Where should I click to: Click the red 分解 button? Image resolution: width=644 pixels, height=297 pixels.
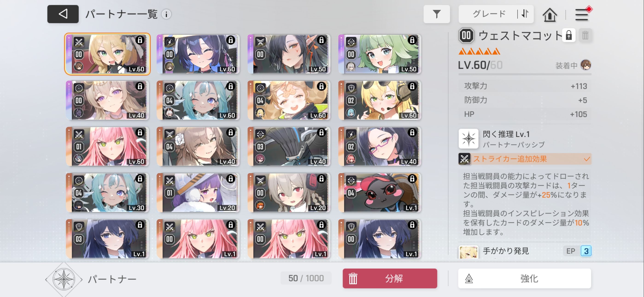tap(390, 278)
